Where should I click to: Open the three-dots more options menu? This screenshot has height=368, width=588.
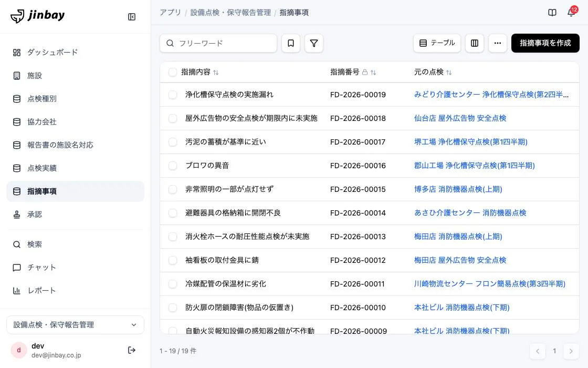(x=498, y=43)
